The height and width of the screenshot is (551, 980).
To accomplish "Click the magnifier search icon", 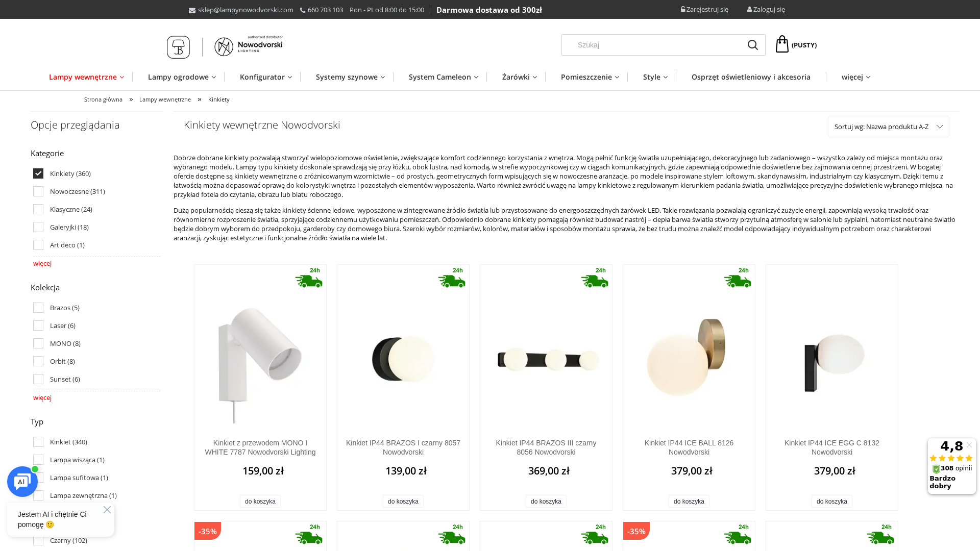I will [x=752, y=45].
